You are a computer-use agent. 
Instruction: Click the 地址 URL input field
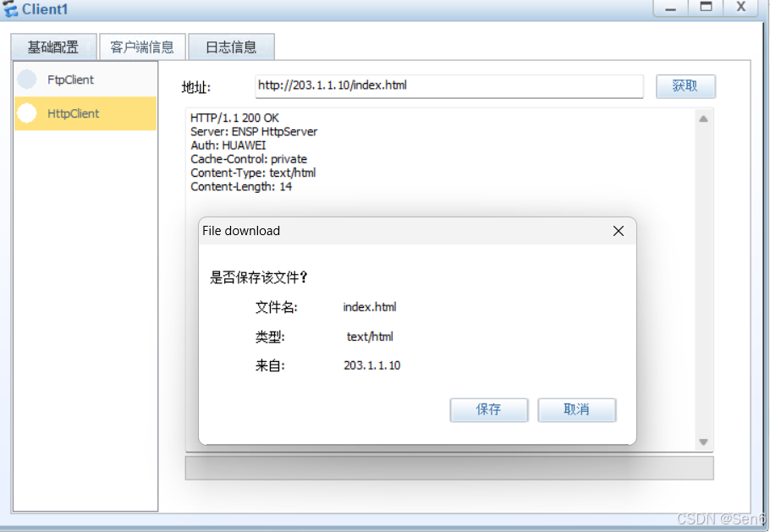click(x=448, y=86)
